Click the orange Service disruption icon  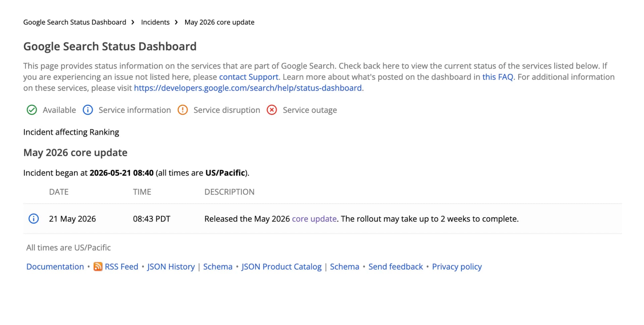tap(183, 110)
